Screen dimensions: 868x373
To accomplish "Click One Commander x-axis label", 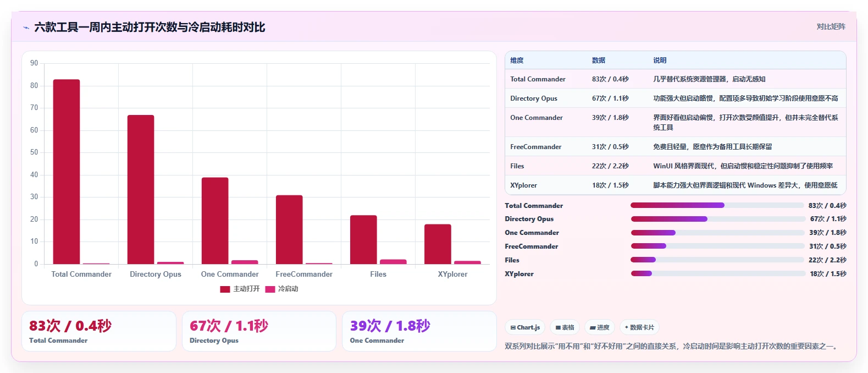I will (230, 275).
